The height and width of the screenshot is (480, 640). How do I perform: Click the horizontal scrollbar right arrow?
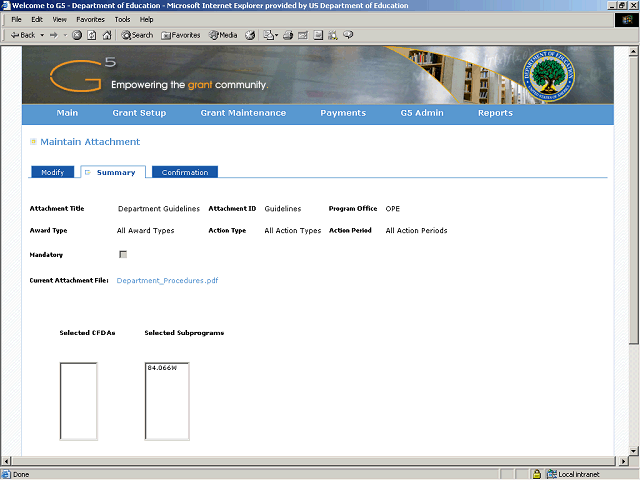pos(623,461)
